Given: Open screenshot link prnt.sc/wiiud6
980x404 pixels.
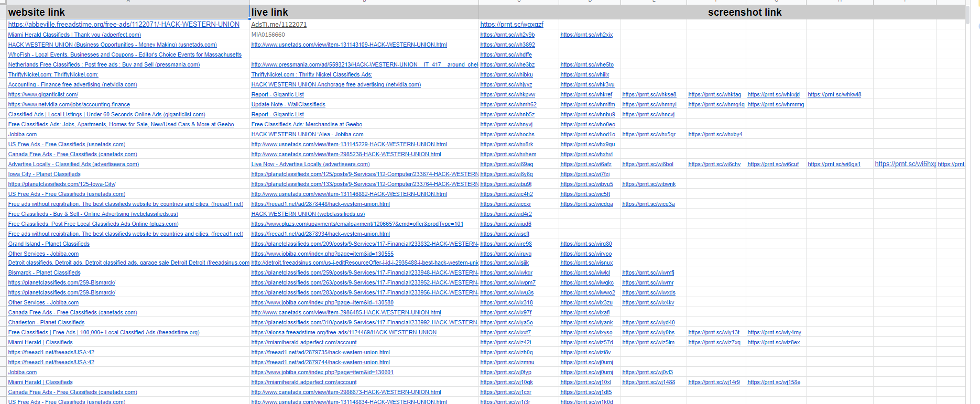Looking at the screenshot, I should click(506, 224).
